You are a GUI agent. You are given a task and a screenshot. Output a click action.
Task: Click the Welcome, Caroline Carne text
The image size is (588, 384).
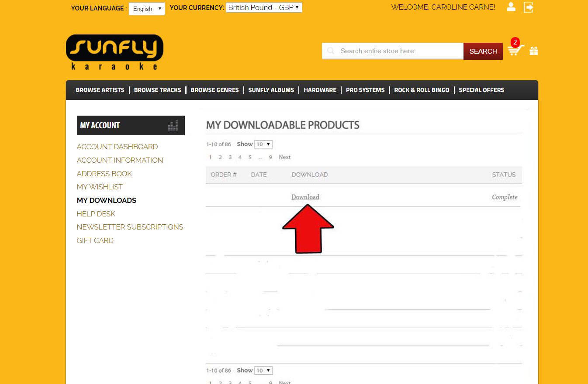[443, 7]
